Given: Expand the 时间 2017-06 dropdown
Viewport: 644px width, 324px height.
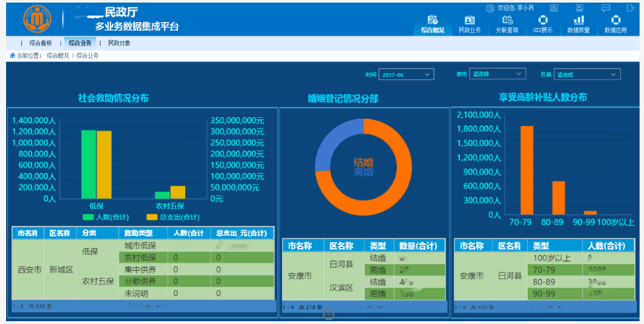Looking at the screenshot, I should pos(406,74).
